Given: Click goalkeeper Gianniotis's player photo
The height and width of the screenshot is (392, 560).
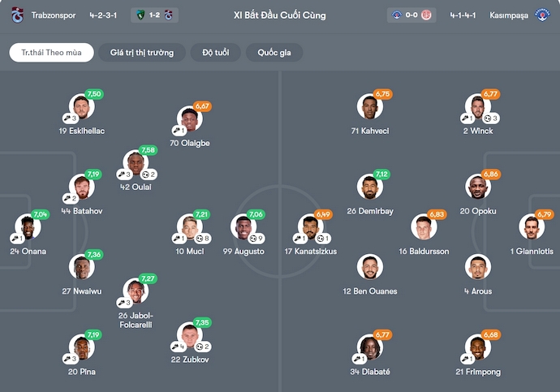Looking at the screenshot, I should point(533,227).
